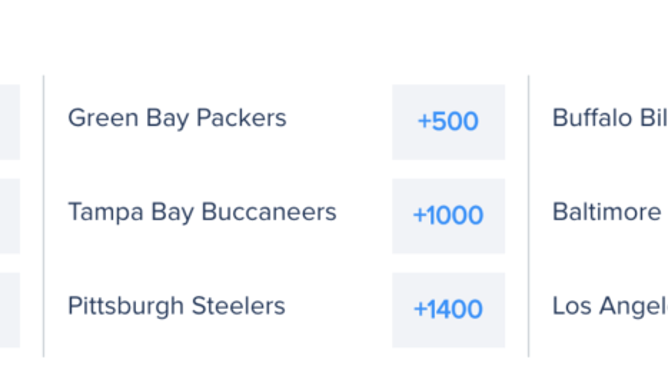Click the Green Bay Packers team name

177,118
